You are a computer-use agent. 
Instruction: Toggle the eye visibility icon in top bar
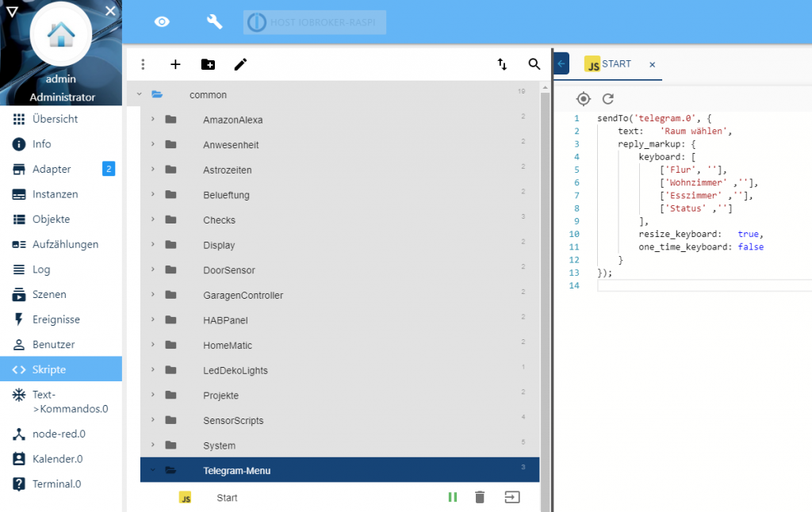pyautogui.click(x=162, y=21)
